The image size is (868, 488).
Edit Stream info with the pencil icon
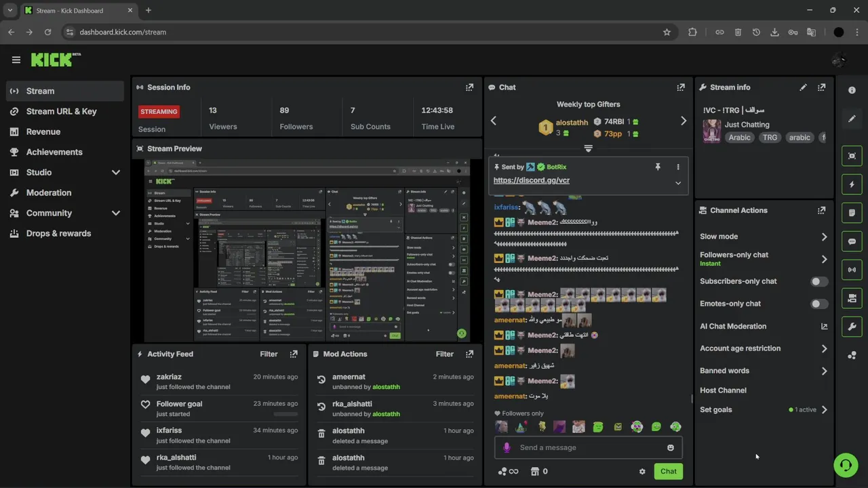click(x=803, y=87)
